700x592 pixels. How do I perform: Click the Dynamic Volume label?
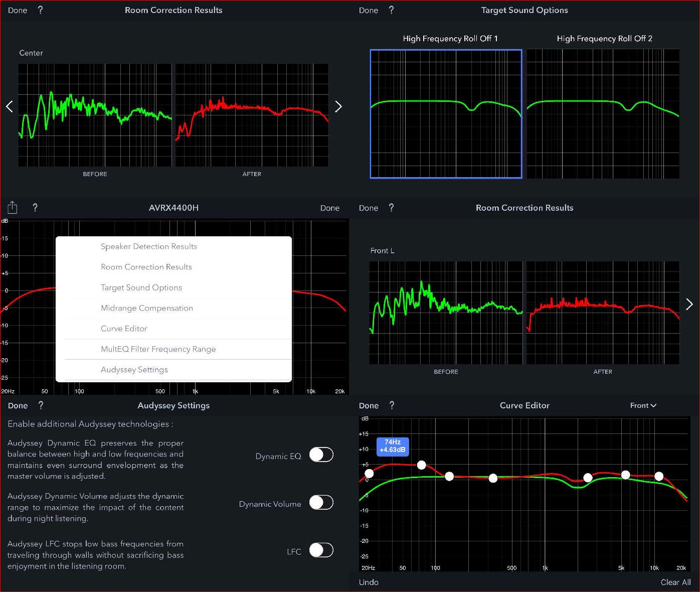tap(270, 504)
